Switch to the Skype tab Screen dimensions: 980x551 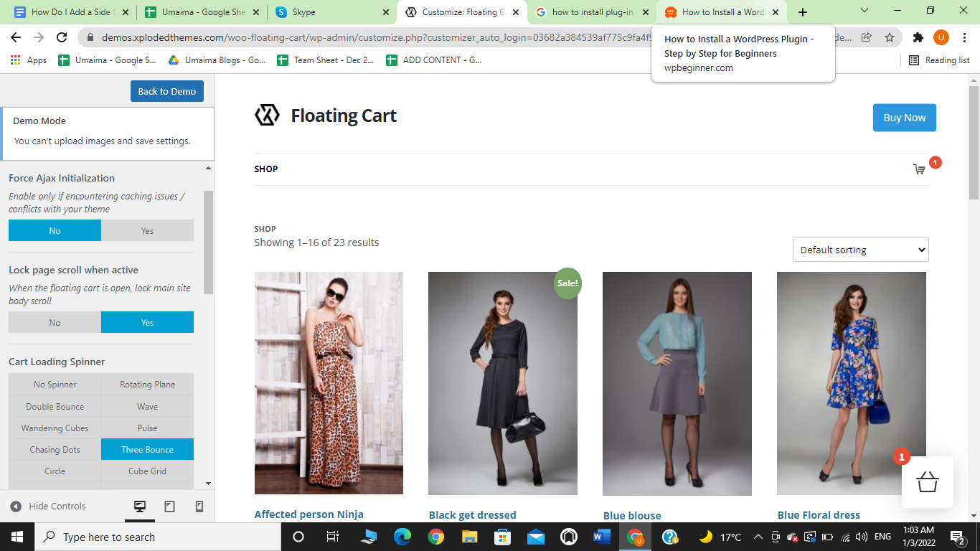coord(331,12)
